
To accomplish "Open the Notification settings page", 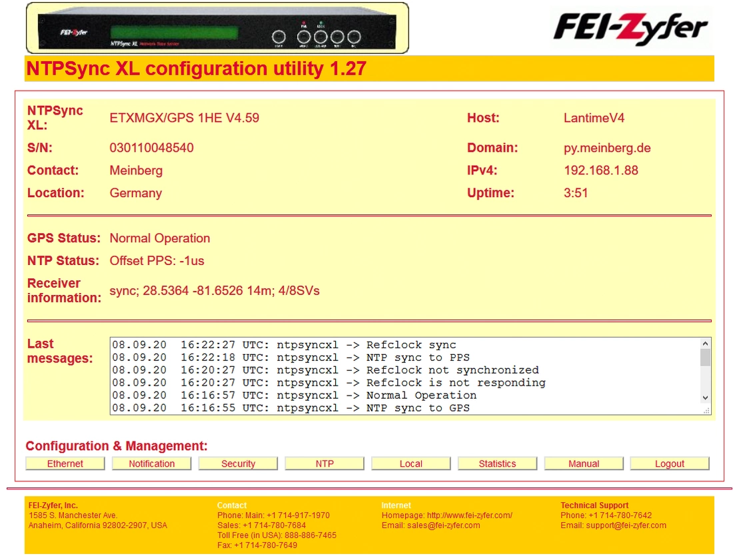I will pyautogui.click(x=151, y=463).
